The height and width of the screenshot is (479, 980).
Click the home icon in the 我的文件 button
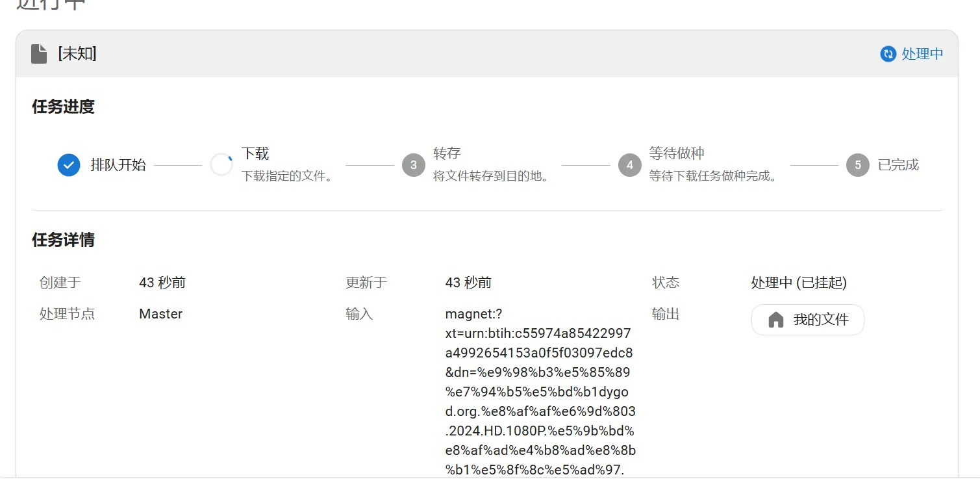pos(775,320)
